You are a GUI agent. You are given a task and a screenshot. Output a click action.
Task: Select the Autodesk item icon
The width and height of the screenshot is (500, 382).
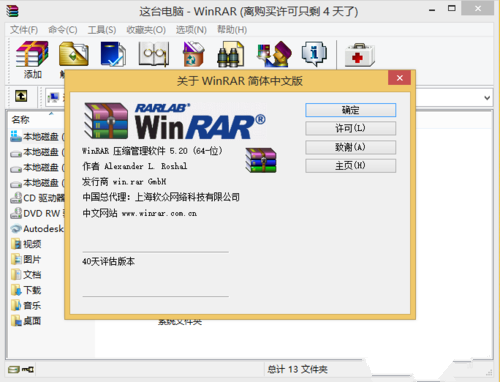coord(16,229)
